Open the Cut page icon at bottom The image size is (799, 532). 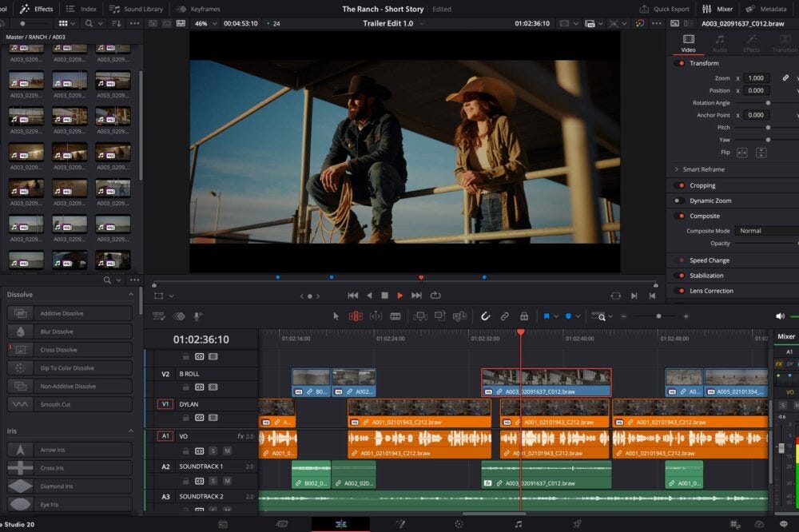pyautogui.click(x=282, y=524)
